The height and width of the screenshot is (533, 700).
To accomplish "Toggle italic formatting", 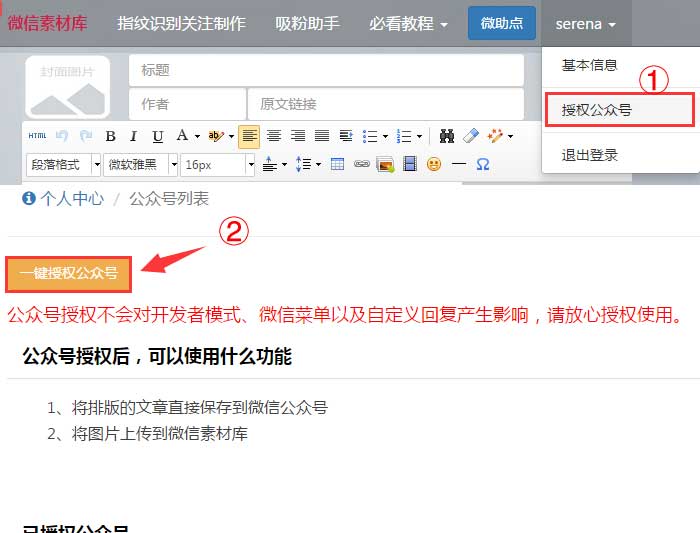I will click(x=133, y=136).
